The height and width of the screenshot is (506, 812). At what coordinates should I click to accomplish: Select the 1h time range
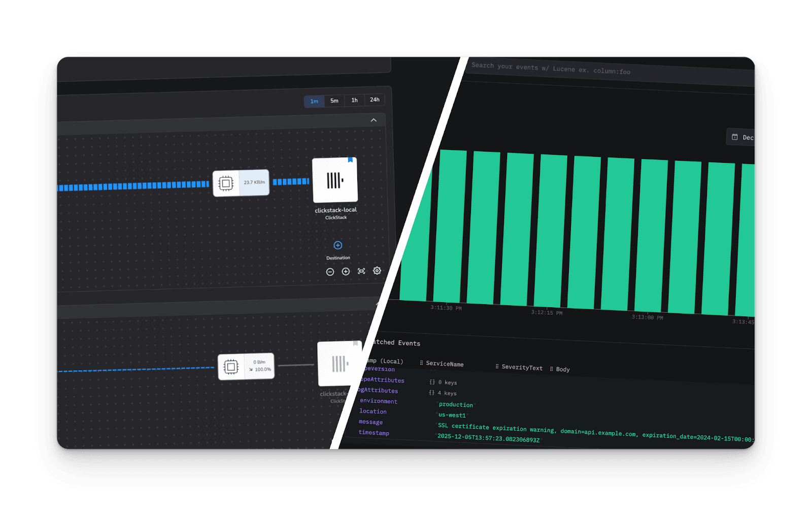(x=354, y=100)
